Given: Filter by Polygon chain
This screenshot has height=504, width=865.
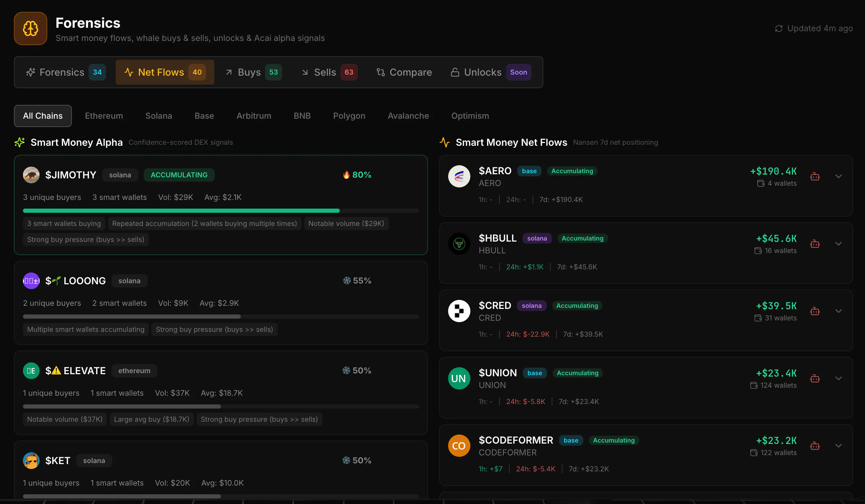Looking at the screenshot, I should tap(349, 116).
